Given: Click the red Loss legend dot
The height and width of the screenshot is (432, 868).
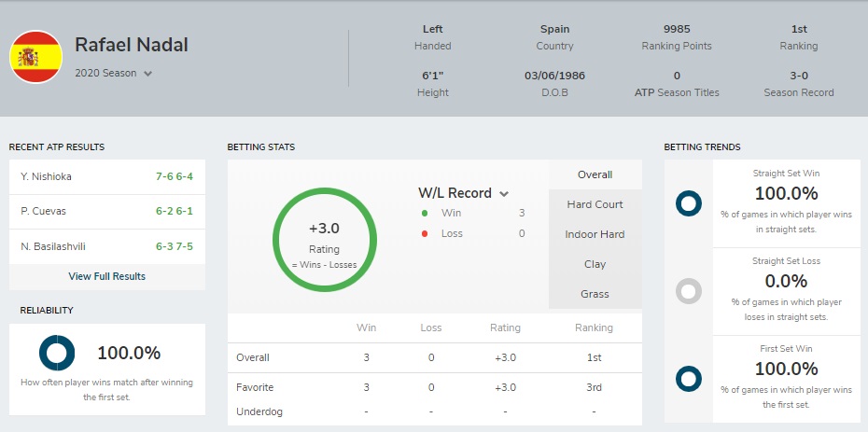Looking at the screenshot, I should coord(425,233).
